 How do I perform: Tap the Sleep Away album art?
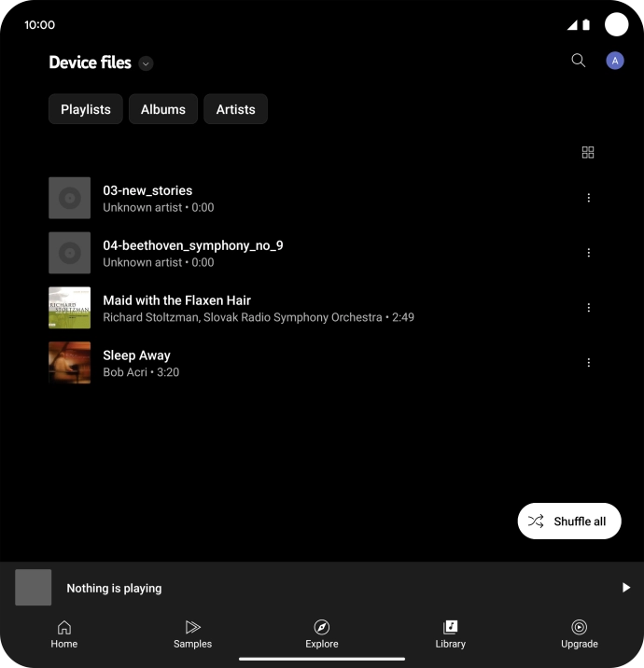(x=70, y=363)
